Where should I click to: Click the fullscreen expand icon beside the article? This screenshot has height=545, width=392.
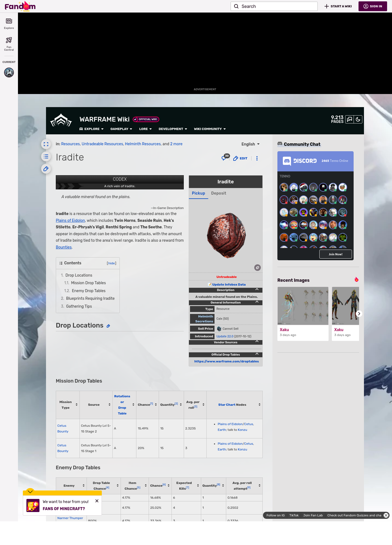point(46,144)
